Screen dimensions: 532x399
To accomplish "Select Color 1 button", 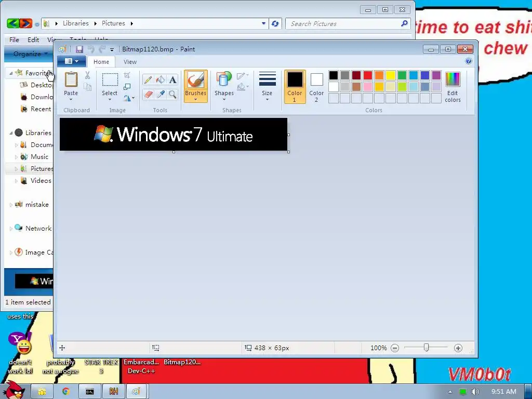I will tap(295, 87).
